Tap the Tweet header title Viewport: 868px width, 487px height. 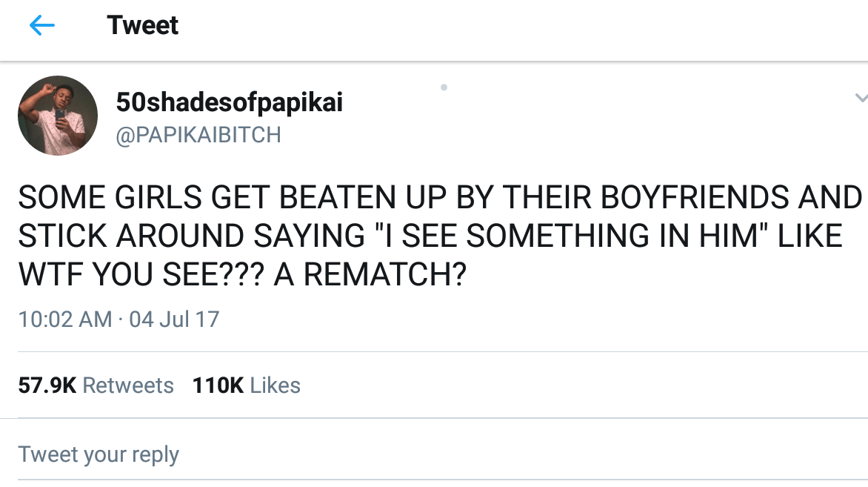pos(142,26)
